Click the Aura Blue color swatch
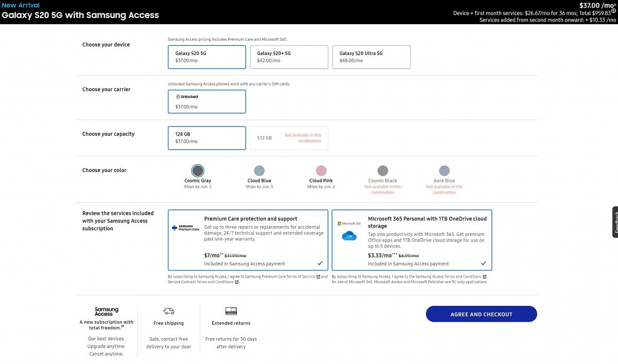The height and width of the screenshot is (364, 618). tap(444, 170)
